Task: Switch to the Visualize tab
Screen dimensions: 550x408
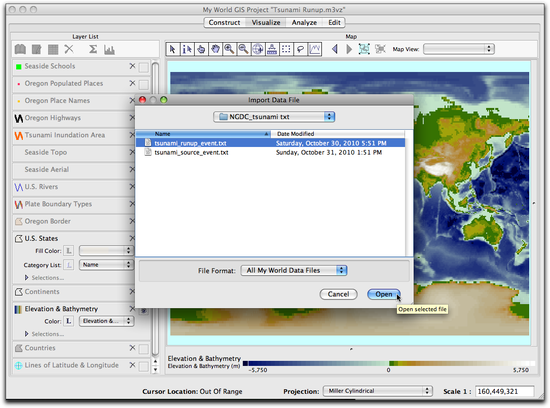Action: pos(266,22)
